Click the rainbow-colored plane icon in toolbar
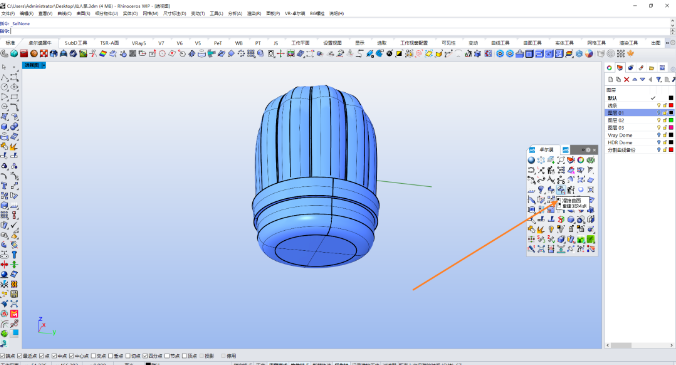 103,53
